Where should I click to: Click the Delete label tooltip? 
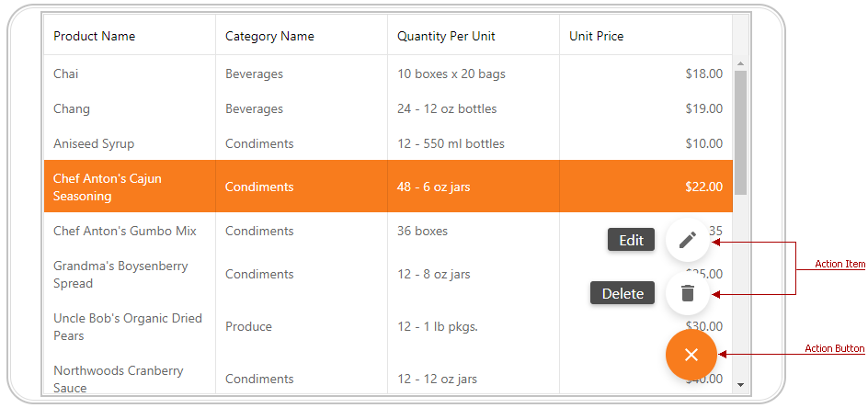click(x=622, y=293)
